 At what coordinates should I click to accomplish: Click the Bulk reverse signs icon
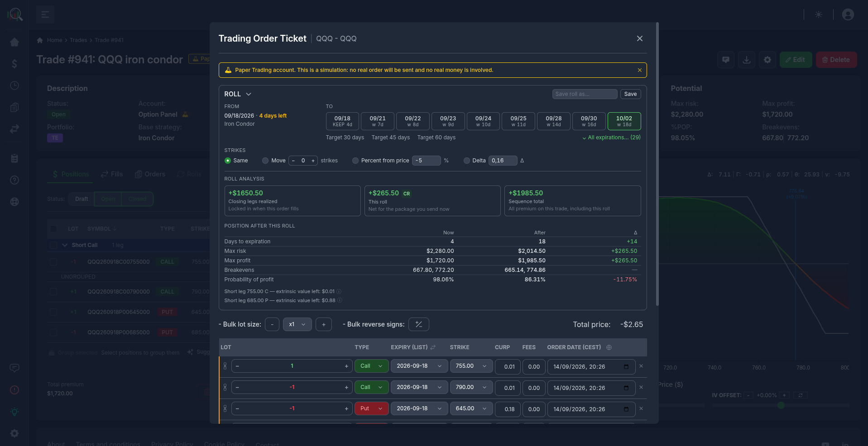point(418,324)
